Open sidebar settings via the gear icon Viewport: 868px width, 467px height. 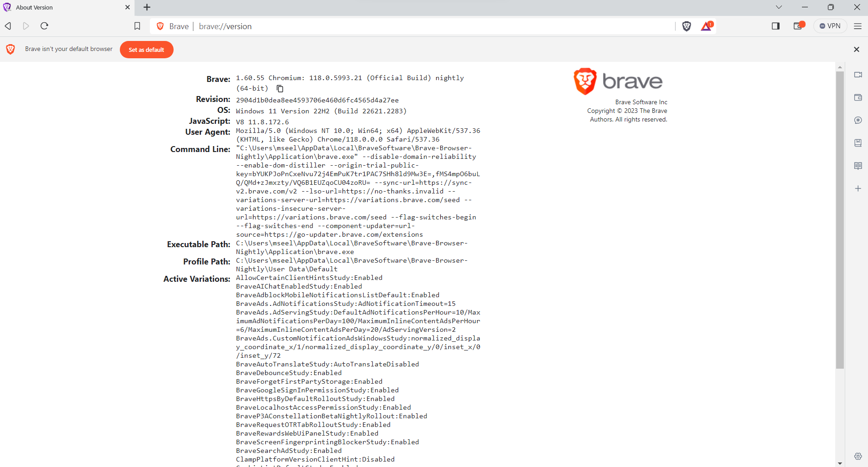click(x=858, y=456)
